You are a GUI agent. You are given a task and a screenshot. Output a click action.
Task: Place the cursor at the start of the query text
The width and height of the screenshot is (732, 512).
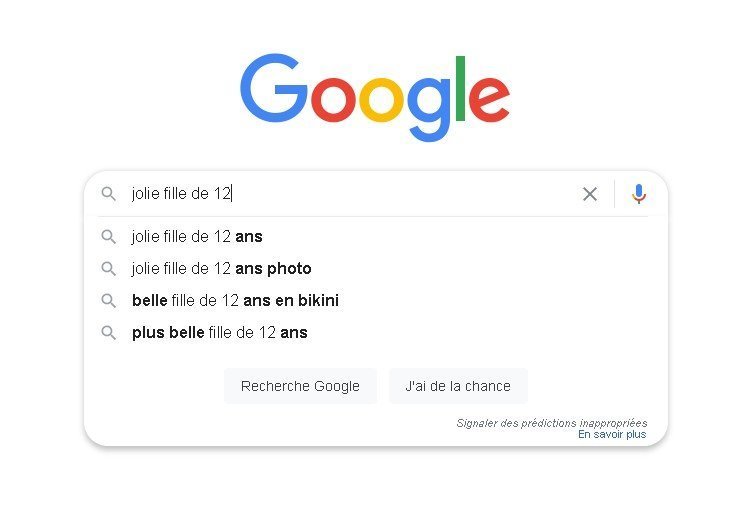132,194
